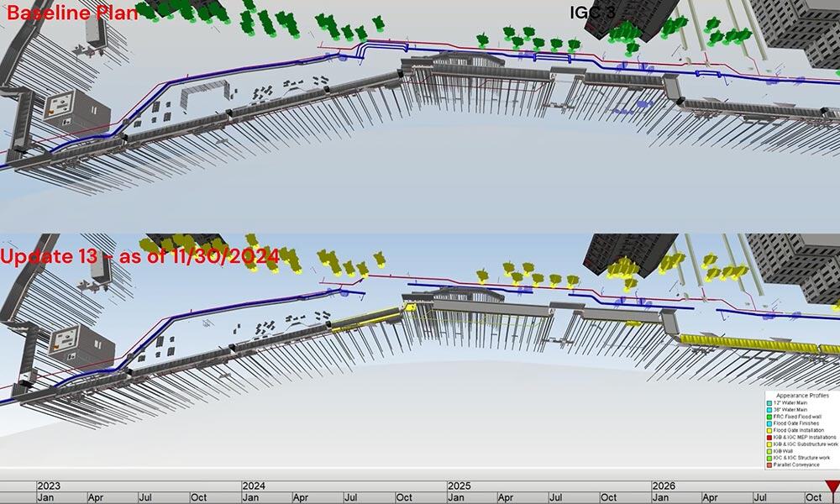Jump to 2023 year label on timeline

click(49, 486)
